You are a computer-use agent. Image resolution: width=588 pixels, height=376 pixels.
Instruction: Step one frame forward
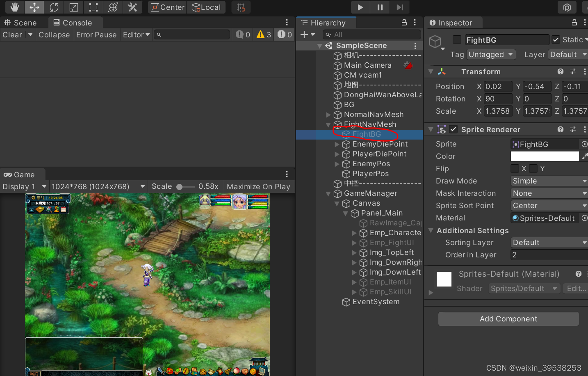point(399,7)
